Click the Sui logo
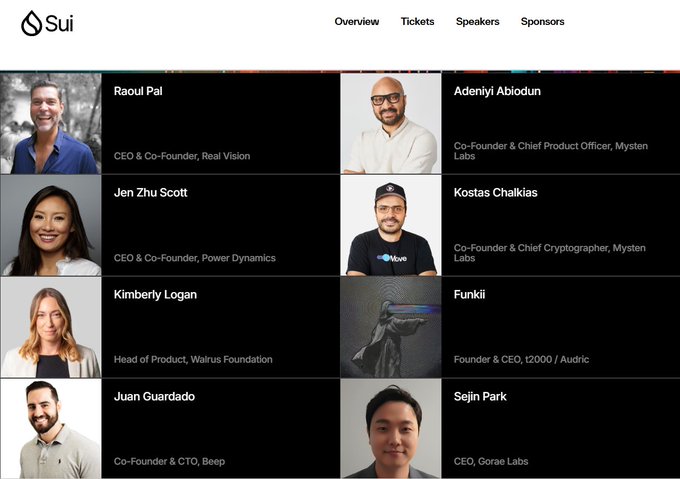Screen dimensions: 680x479 tap(47, 23)
